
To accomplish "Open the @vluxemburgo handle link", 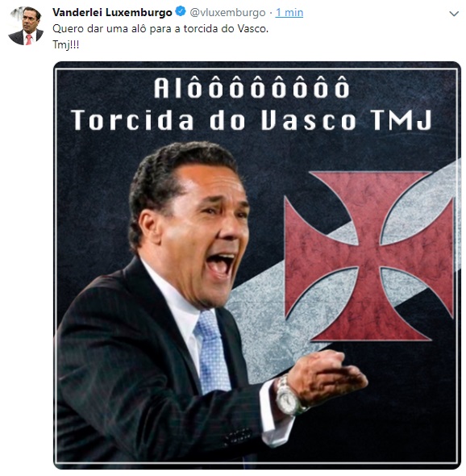I will [227, 12].
